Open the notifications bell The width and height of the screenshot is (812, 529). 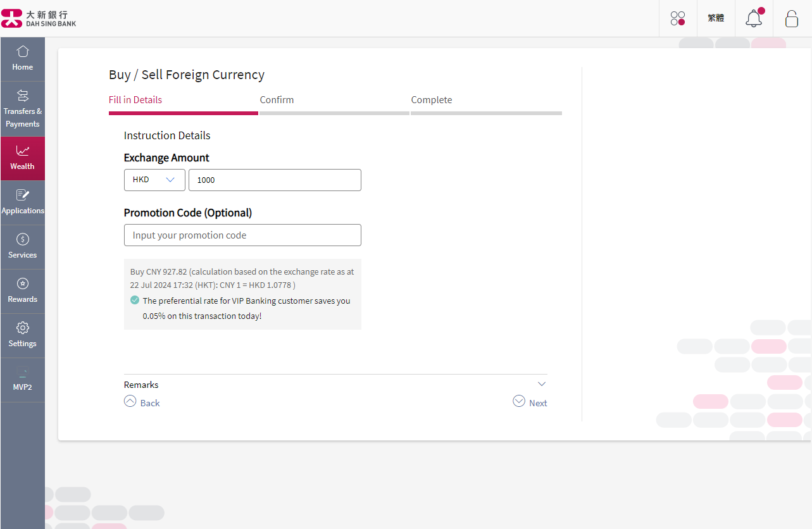[x=754, y=18]
